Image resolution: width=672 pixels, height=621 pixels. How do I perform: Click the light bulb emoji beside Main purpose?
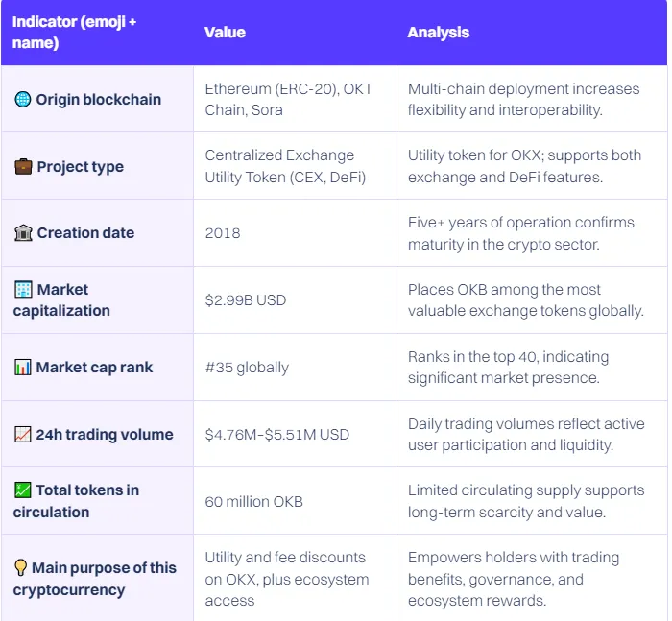(20, 567)
